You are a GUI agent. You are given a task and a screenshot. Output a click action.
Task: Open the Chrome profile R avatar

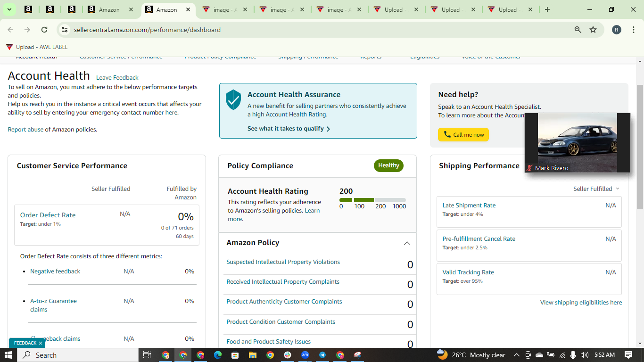tap(617, 30)
